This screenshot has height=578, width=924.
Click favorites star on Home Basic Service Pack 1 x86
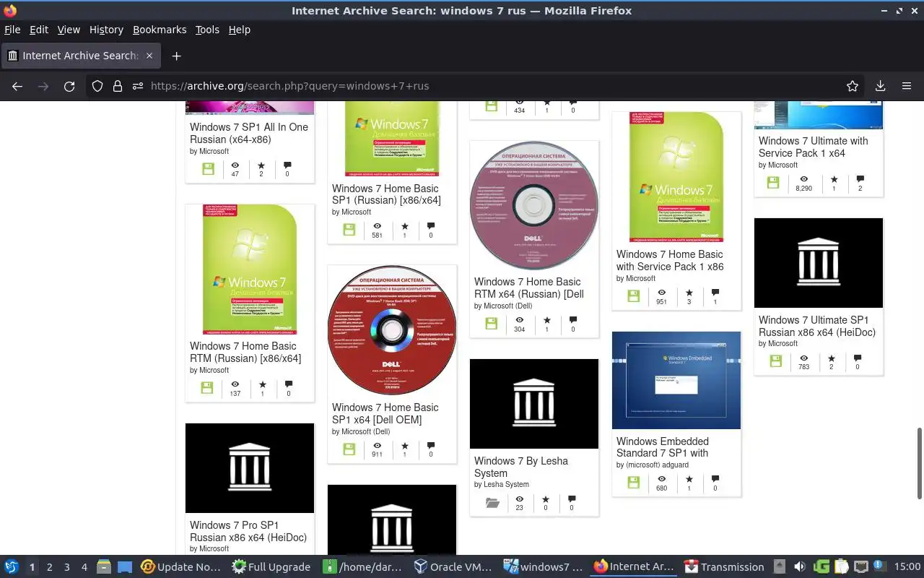point(689,293)
